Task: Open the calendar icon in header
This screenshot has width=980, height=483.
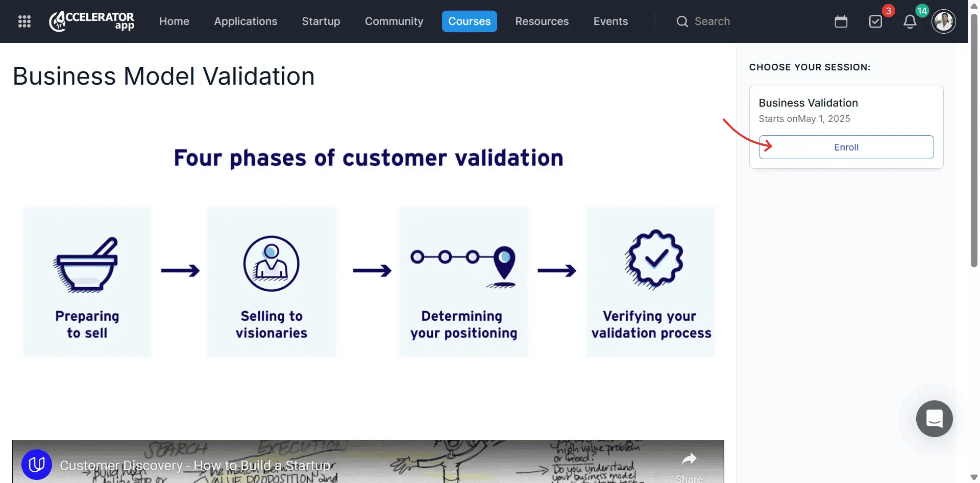Action: 841,21
